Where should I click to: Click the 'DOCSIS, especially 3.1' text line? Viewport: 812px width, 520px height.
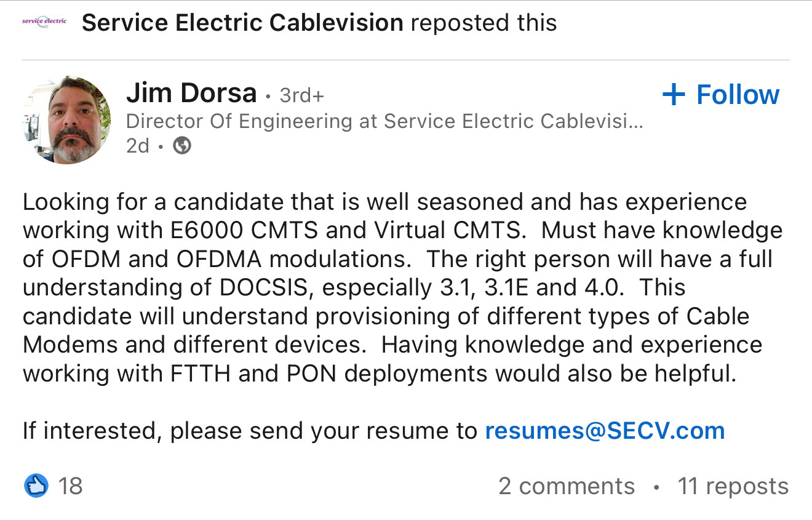coord(354,287)
